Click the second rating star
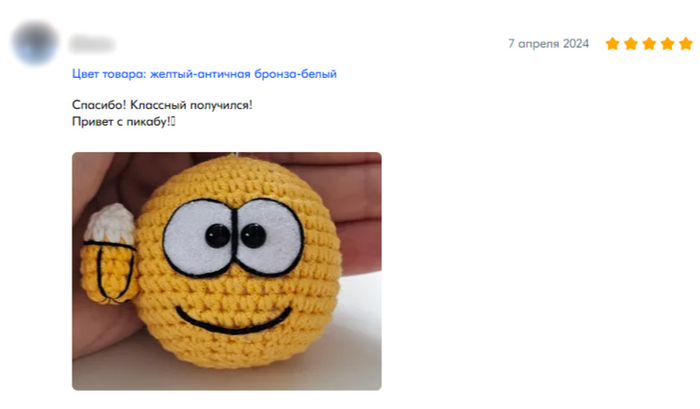 630,44
